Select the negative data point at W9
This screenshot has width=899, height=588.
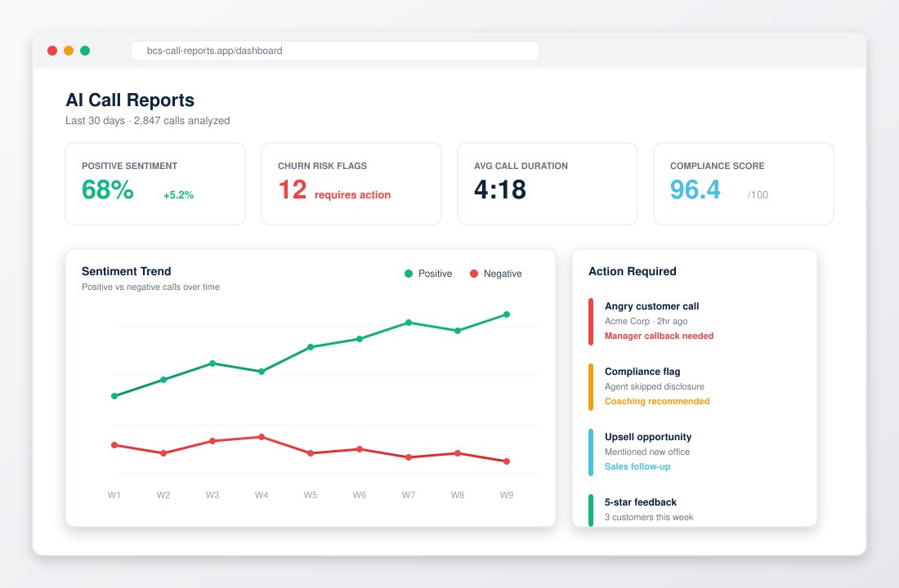pos(506,461)
